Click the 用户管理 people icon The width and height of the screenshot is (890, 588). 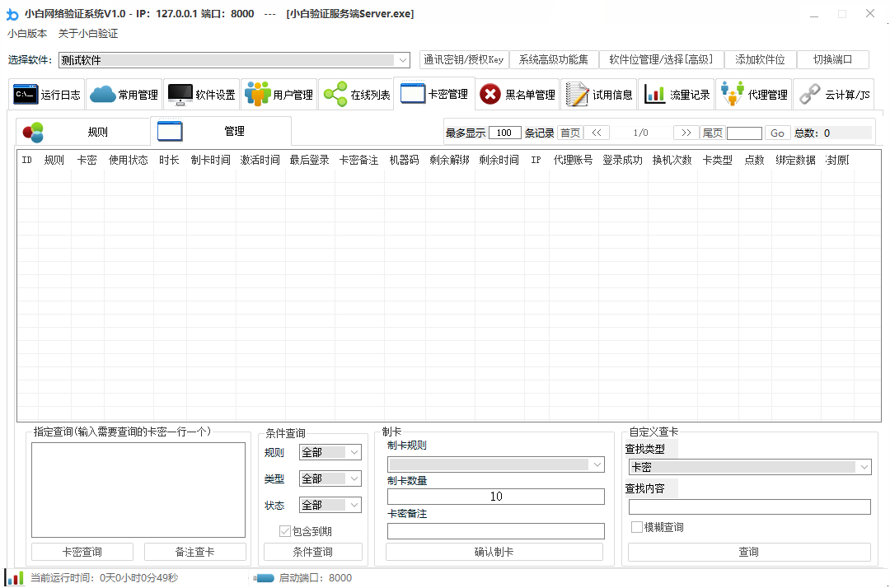click(255, 93)
